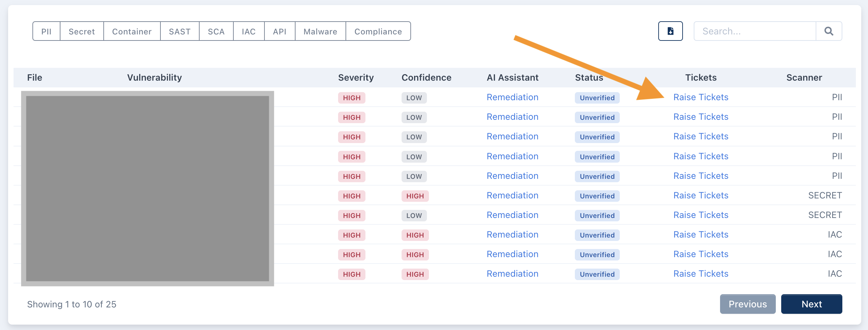Screen dimensions: 868x330
Task: Select the SAST filter tab
Action: pos(180,31)
